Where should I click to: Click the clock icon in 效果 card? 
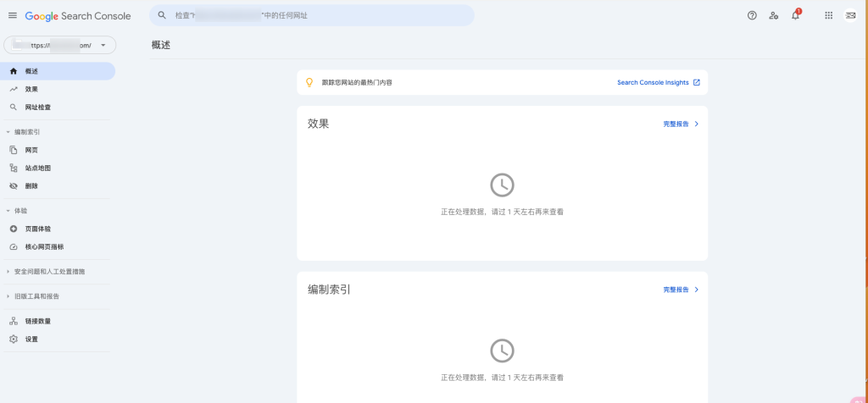pos(502,185)
